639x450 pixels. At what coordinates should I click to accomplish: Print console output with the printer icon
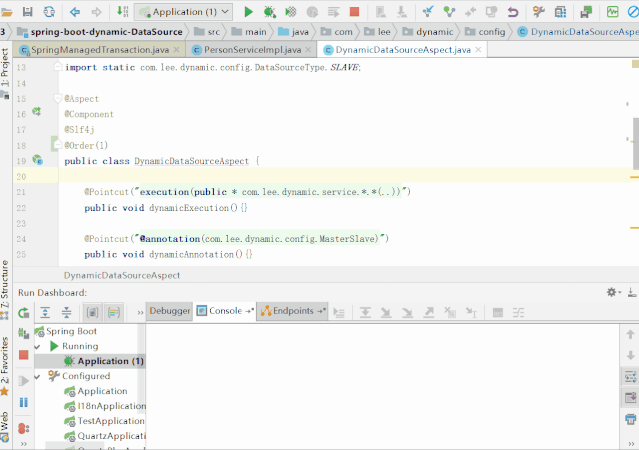(x=630, y=419)
